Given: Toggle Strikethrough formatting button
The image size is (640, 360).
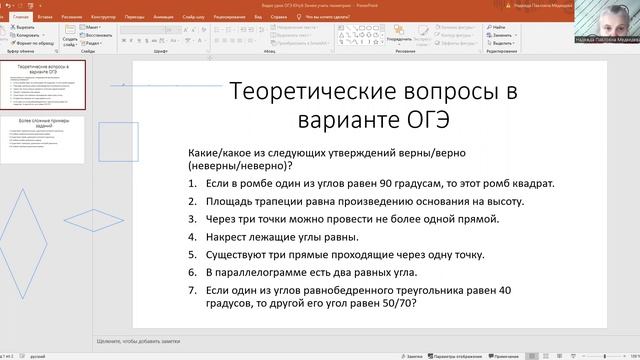Looking at the screenshot, I should click(154, 40).
